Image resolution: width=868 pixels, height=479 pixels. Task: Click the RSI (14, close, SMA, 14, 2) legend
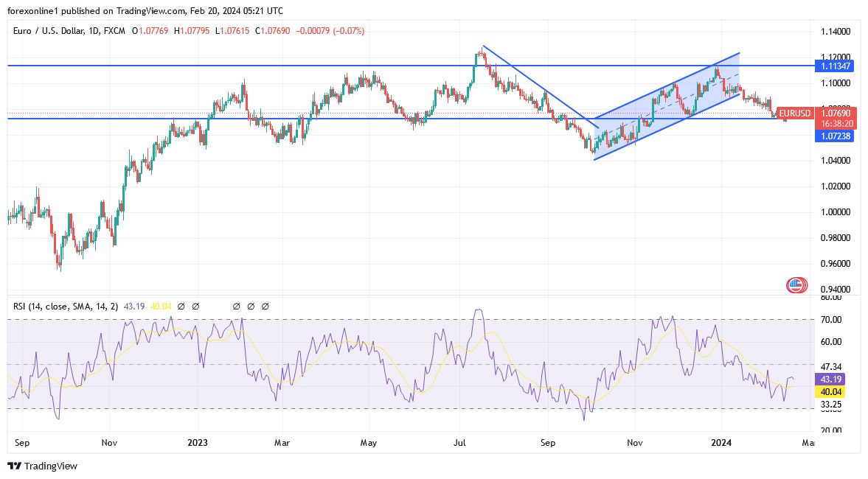pyautogui.click(x=65, y=305)
